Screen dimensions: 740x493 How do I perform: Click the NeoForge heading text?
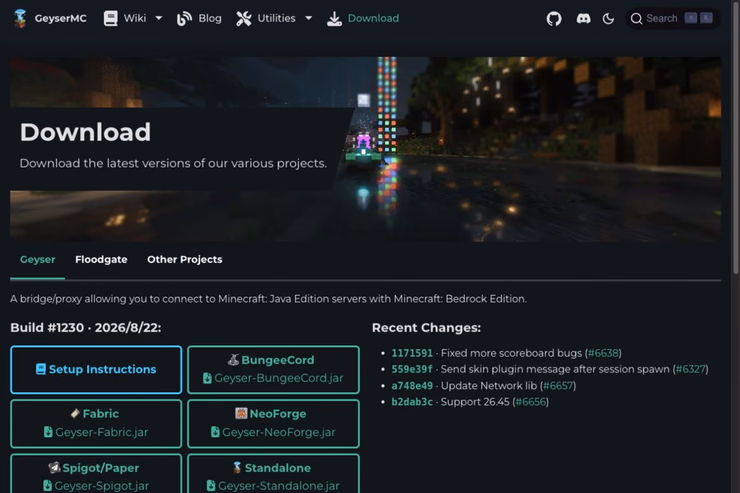coord(278,414)
